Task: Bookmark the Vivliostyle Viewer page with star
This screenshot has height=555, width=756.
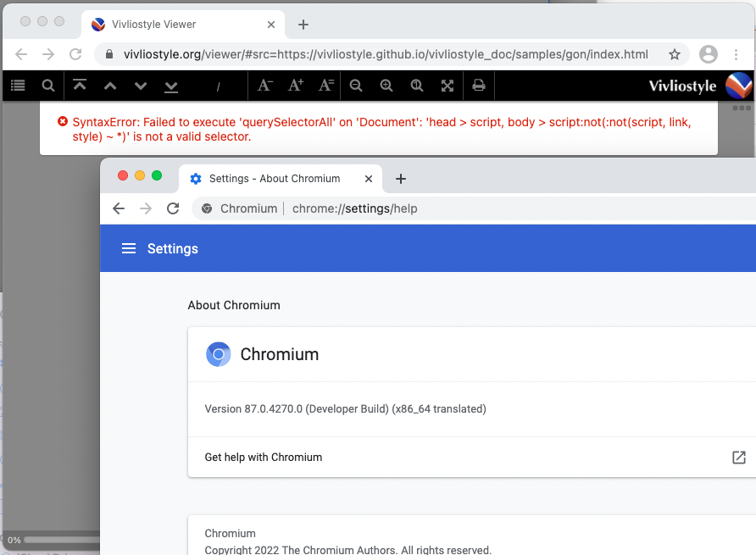Action: coord(675,54)
